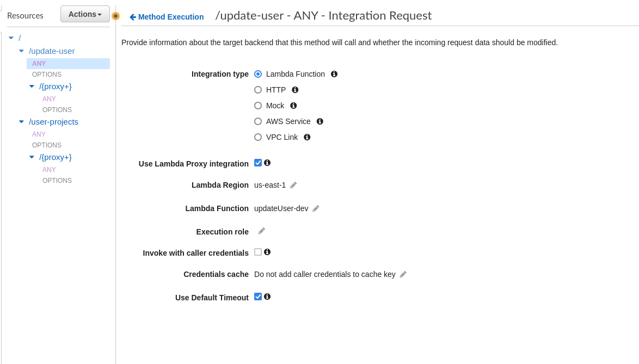This screenshot has height=364, width=639.
Task: Click the pencil icon to edit Lambda Region
Action: pos(293,185)
